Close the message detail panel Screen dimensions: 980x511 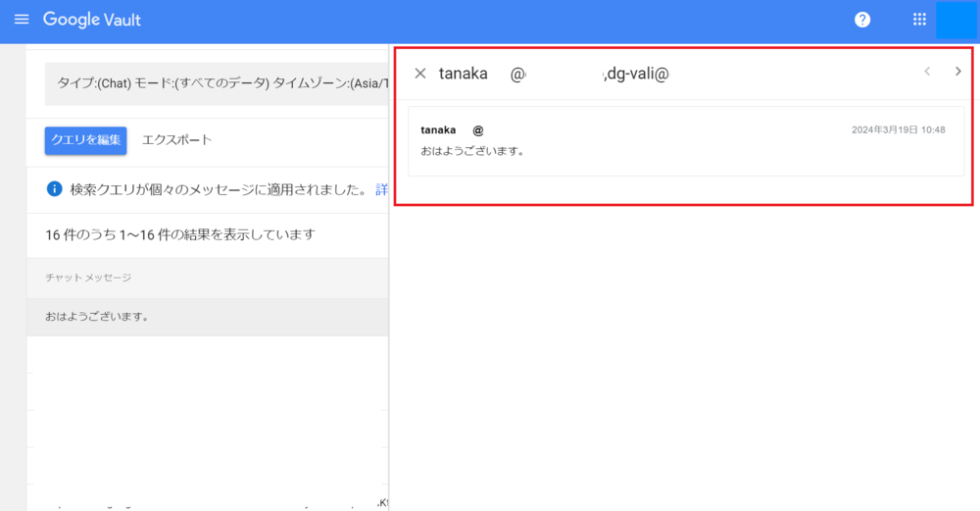tap(420, 74)
